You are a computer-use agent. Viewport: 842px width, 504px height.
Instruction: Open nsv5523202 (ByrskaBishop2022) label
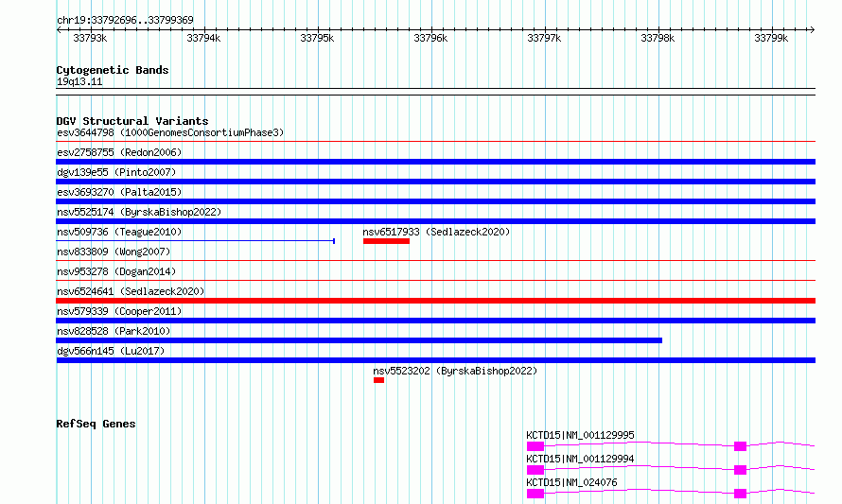click(x=455, y=371)
